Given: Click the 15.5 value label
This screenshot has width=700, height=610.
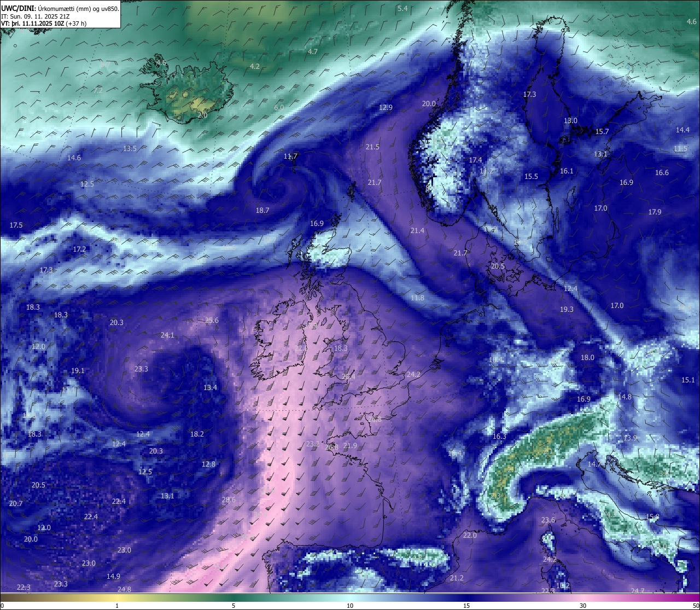Looking at the screenshot, I should tap(531, 176).
